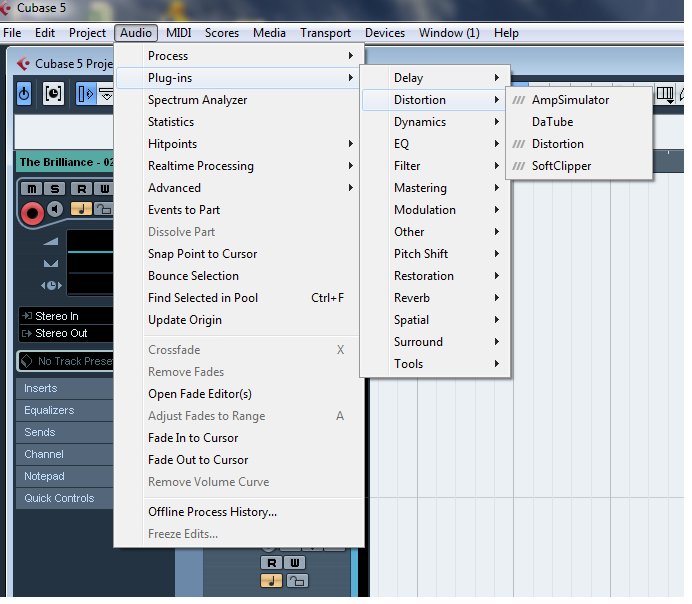Open the Quick Controls inspector section
692x604 pixels.
(64, 499)
